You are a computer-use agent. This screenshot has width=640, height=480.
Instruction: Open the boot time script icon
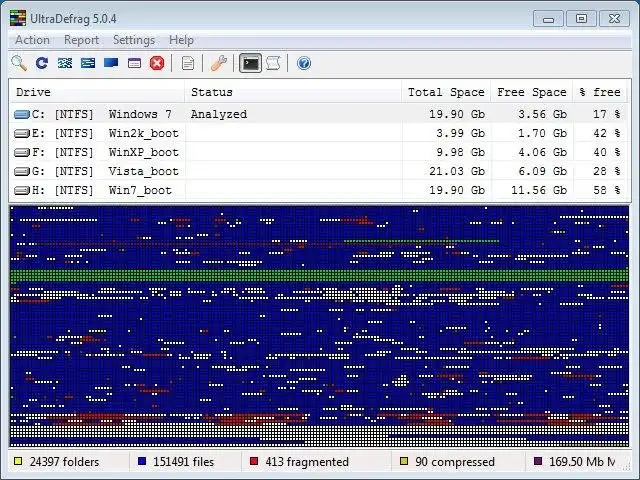(x=273, y=63)
